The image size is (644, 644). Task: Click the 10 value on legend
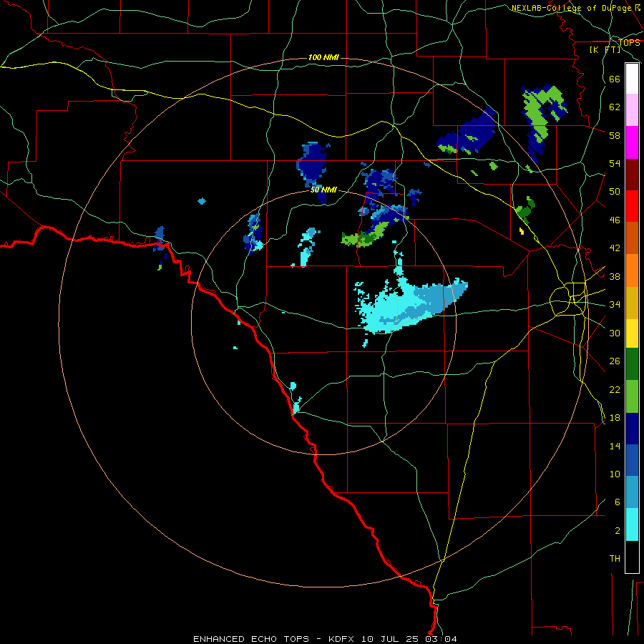point(615,474)
